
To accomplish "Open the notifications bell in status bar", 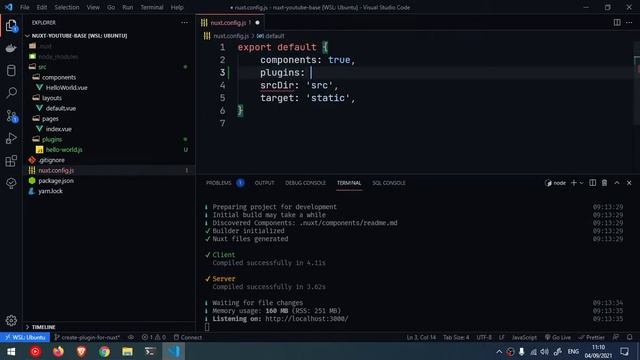I will [x=630, y=337].
